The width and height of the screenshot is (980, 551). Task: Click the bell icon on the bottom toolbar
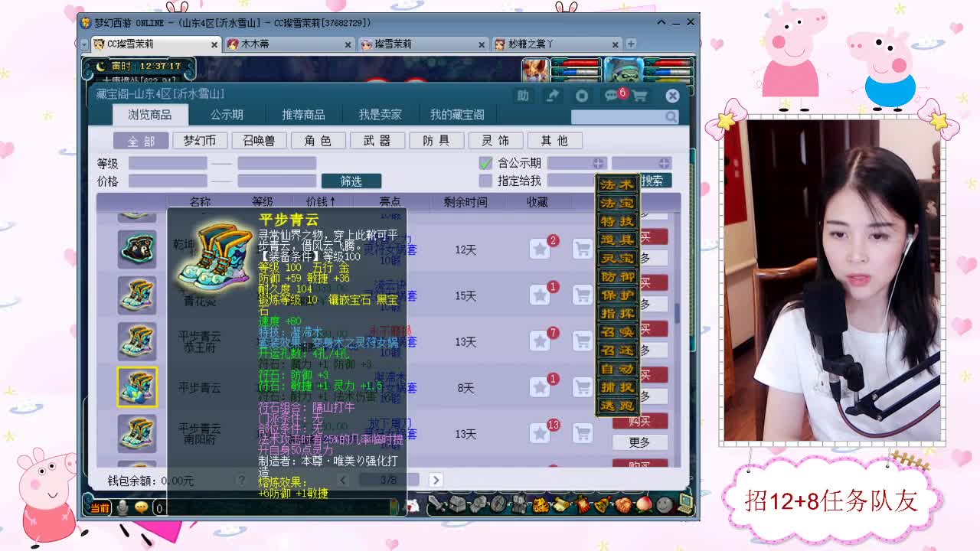click(601, 504)
